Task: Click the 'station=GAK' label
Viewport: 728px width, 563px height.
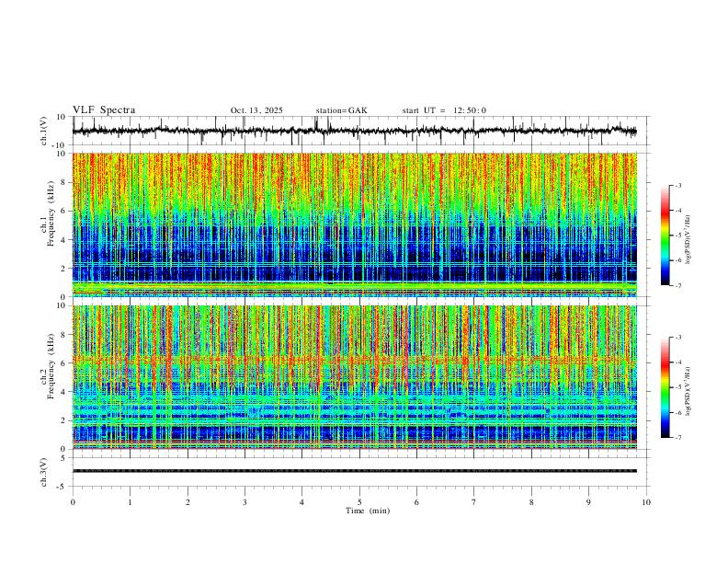Action: 341,110
